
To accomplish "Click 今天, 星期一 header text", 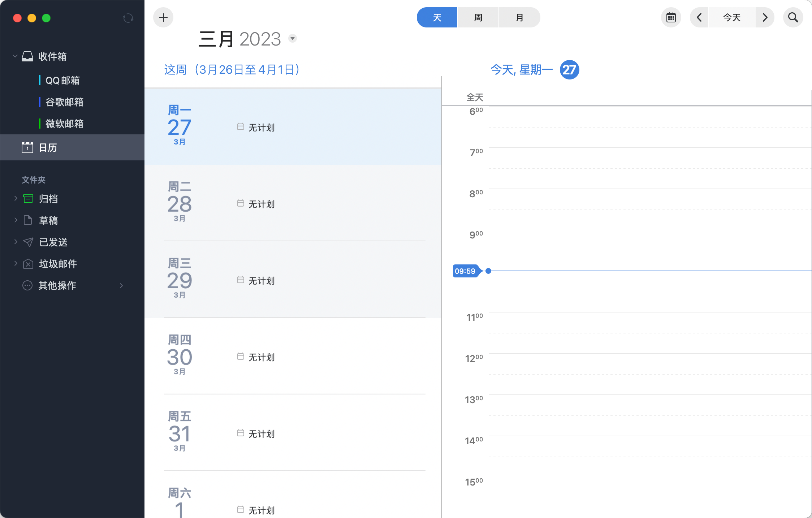I will pyautogui.click(x=521, y=70).
